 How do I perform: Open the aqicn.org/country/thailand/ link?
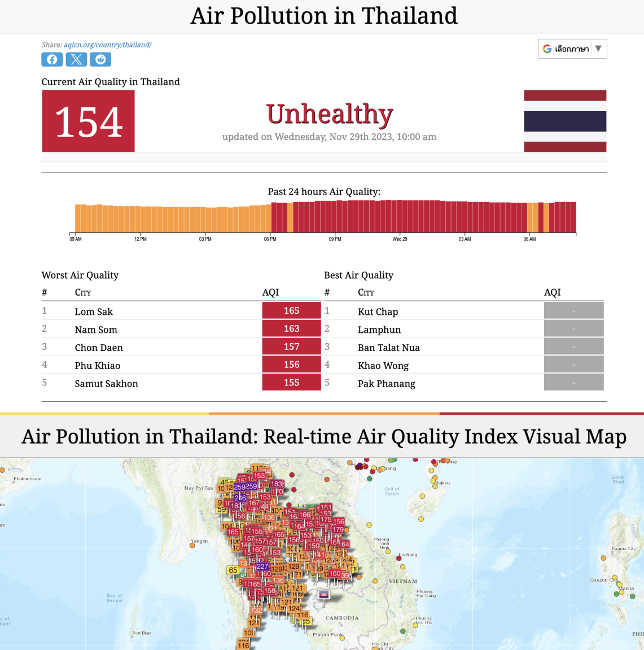pyautogui.click(x=107, y=45)
